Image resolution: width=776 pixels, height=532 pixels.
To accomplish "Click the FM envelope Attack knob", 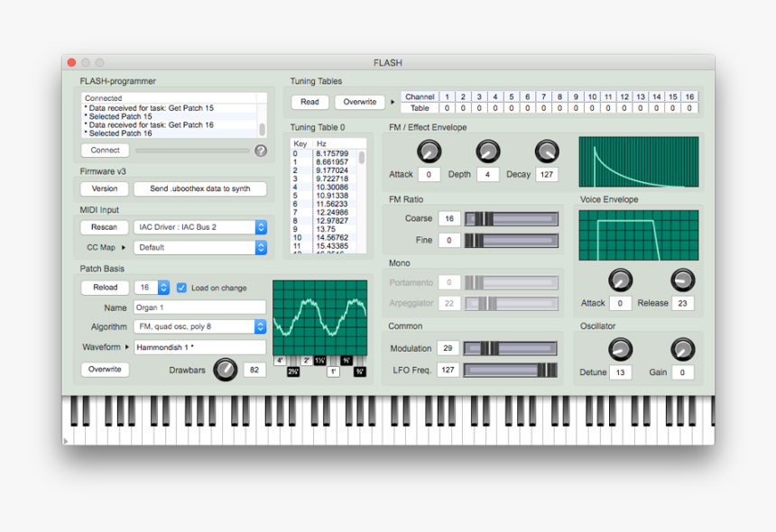I will click(429, 151).
